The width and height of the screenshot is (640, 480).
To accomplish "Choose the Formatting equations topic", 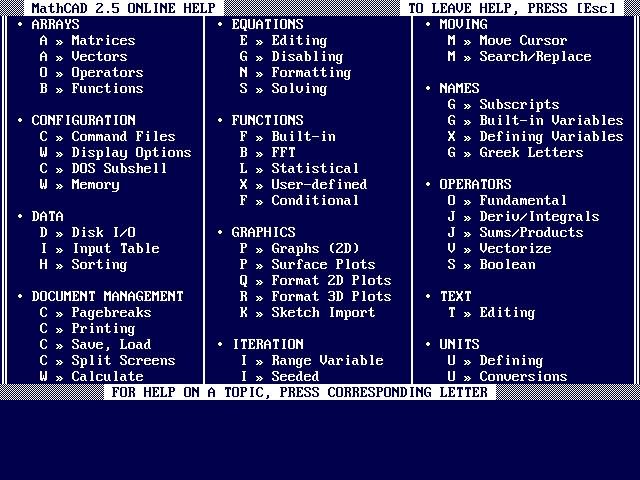I will click(x=311, y=73).
